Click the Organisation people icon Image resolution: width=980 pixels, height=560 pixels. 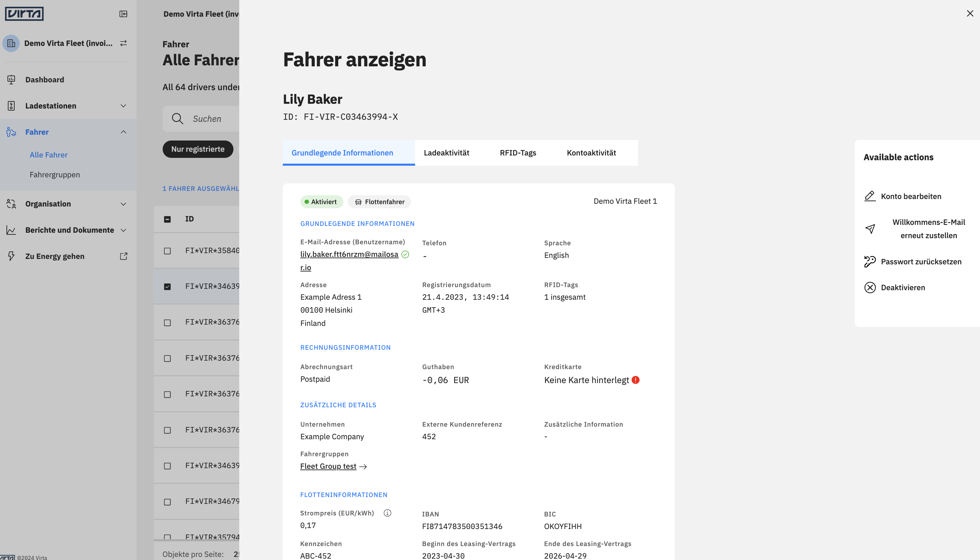coord(11,204)
